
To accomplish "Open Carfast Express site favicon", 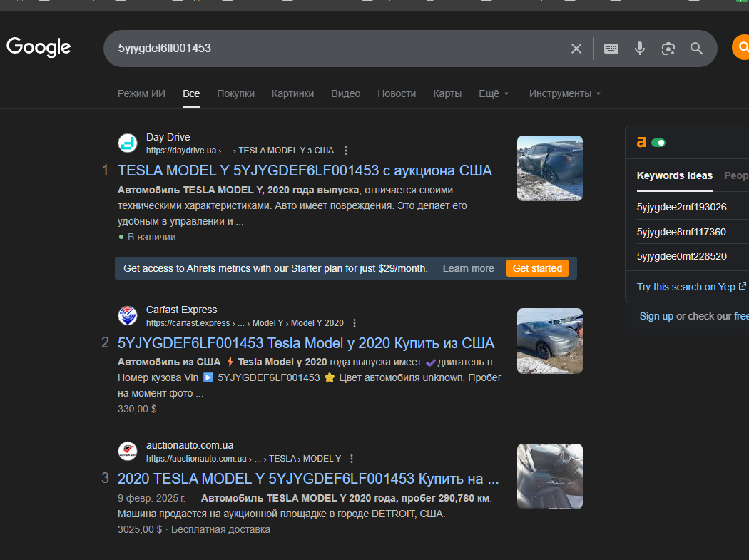I will point(128,316).
